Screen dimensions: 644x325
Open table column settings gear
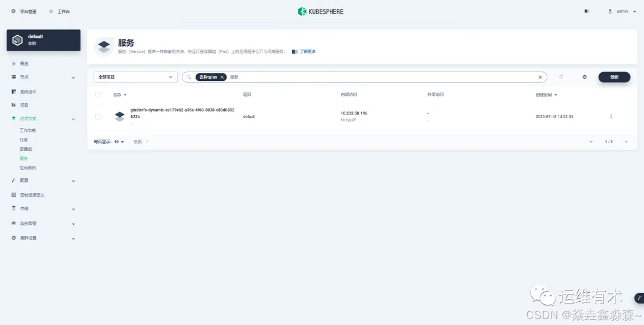584,77
